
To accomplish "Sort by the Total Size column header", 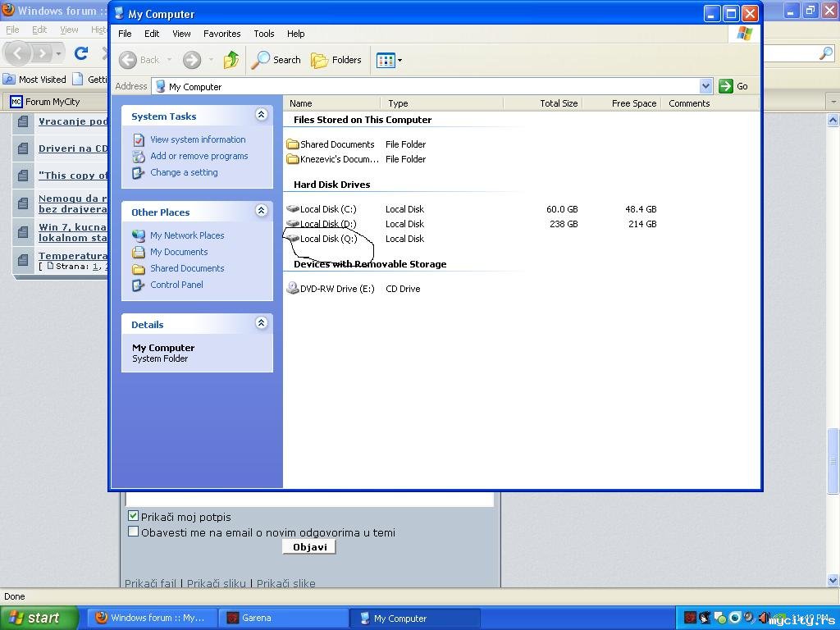I will coord(558,103).
